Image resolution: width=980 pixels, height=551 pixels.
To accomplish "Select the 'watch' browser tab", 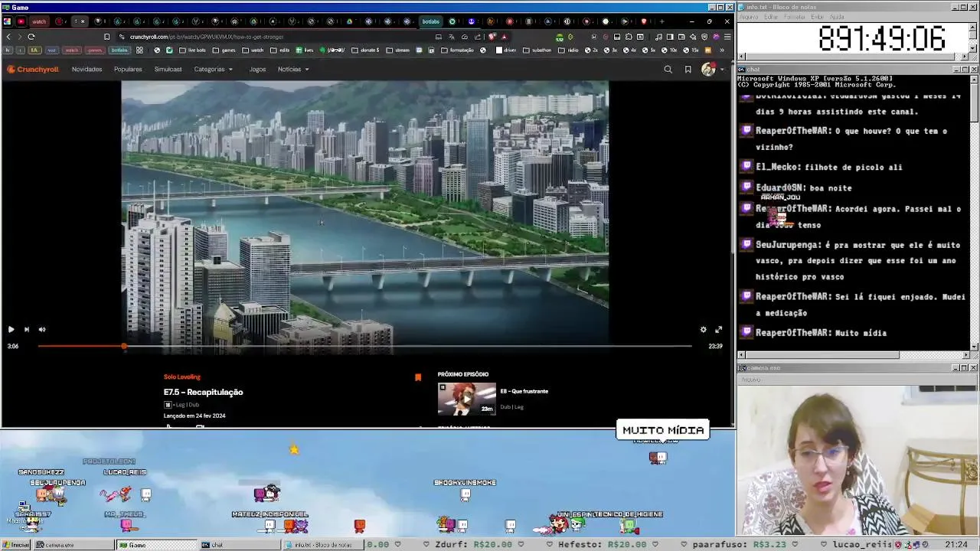I will point(39,21).
